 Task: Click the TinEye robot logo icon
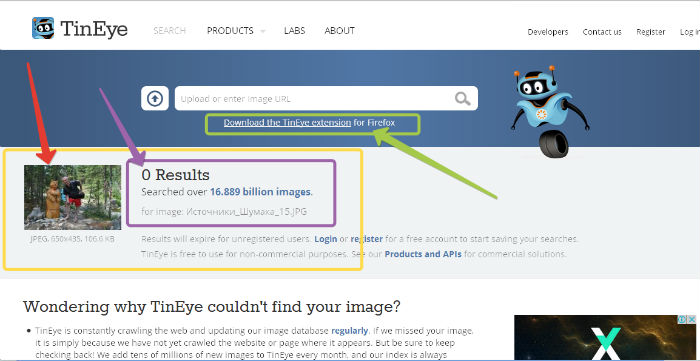pyautogui.click(x=43, y=28)
